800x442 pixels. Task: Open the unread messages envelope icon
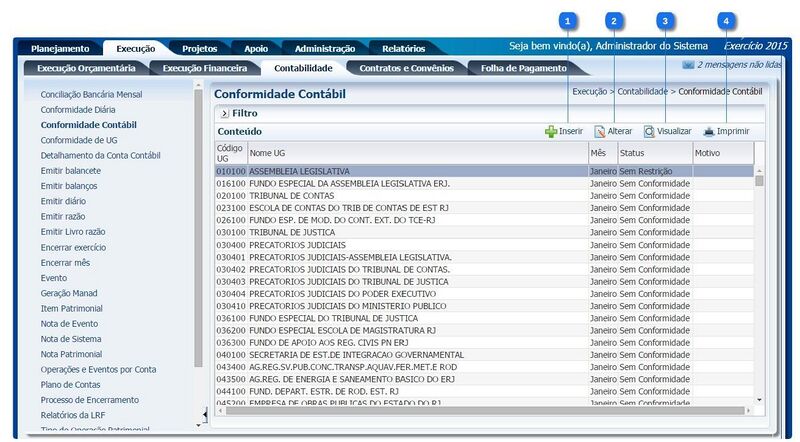688,65
